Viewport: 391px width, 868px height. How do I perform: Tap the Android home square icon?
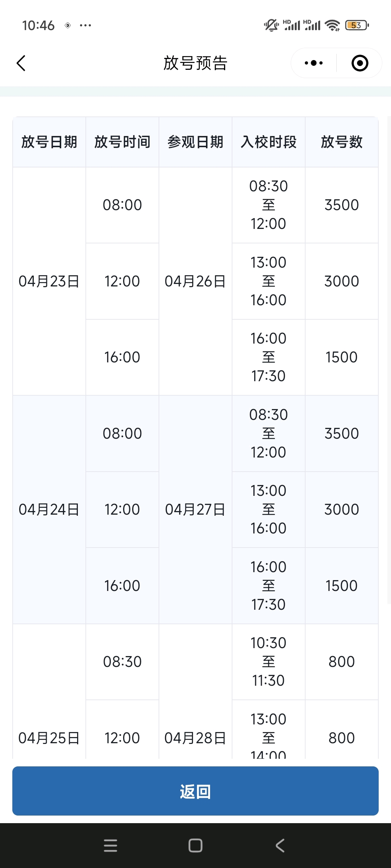(195, 846)
